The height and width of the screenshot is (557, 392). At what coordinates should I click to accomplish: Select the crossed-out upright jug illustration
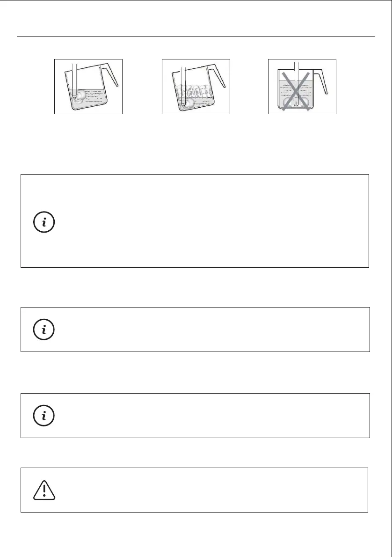pos(302,87)
